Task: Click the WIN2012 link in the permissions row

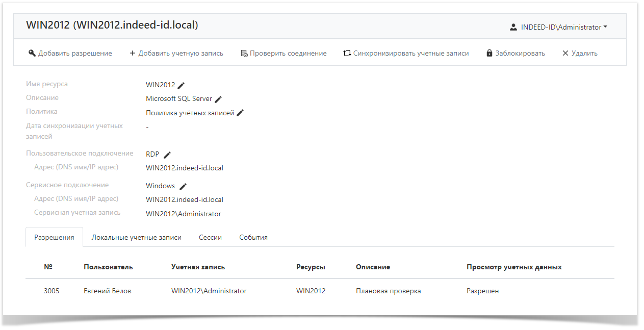Action: [310, 290]
